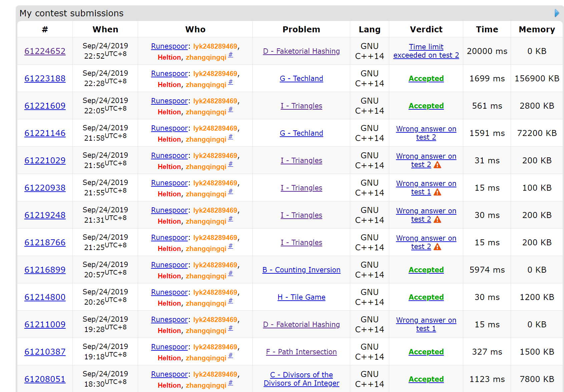Click warning triangle in submission 61218766 row
Screen dimensions: 564x392
[x=437, y=247]
